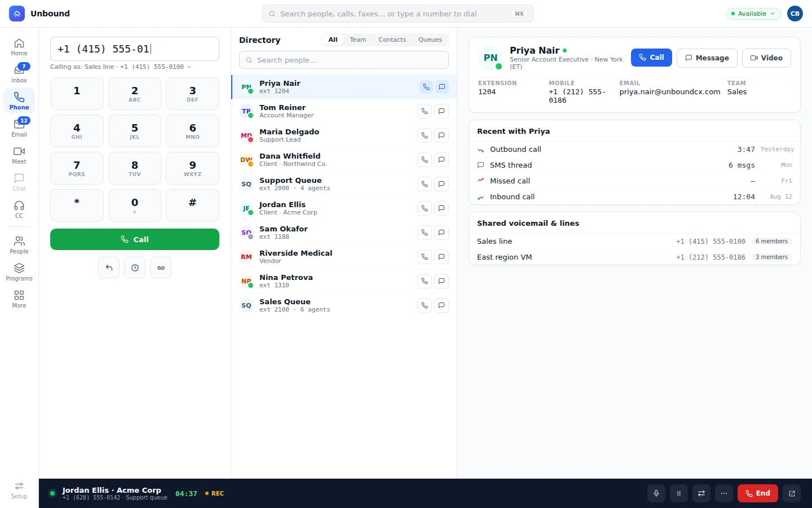The image size is (812, 508).
Task: Hold the Jordan Ellis call with pause button
Action: point(679,493)
